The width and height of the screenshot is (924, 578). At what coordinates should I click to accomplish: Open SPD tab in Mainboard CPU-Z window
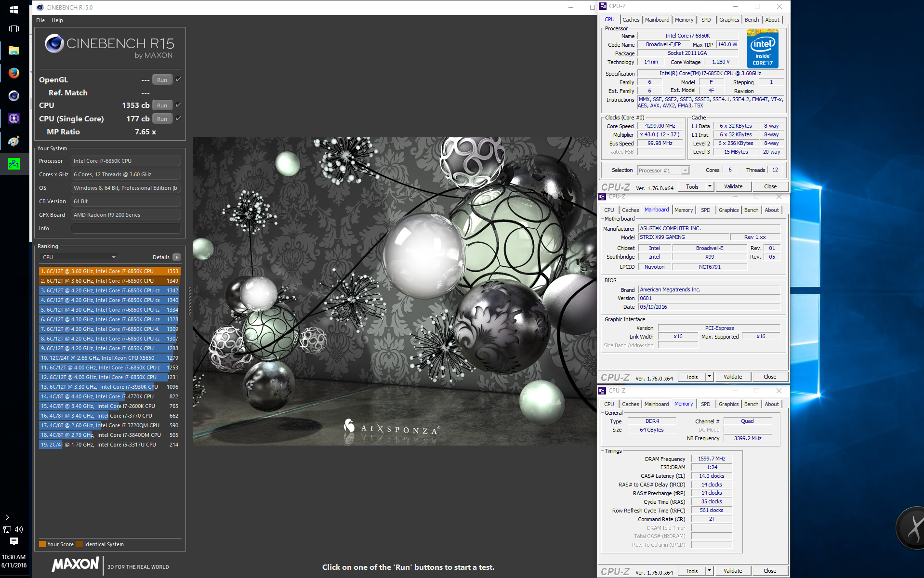[x=705, y=210]
